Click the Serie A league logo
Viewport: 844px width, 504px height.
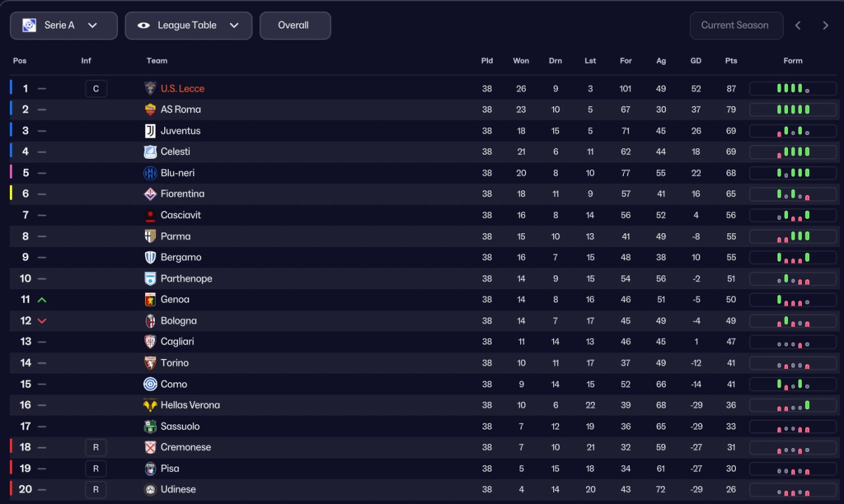[x=29, y=26]
